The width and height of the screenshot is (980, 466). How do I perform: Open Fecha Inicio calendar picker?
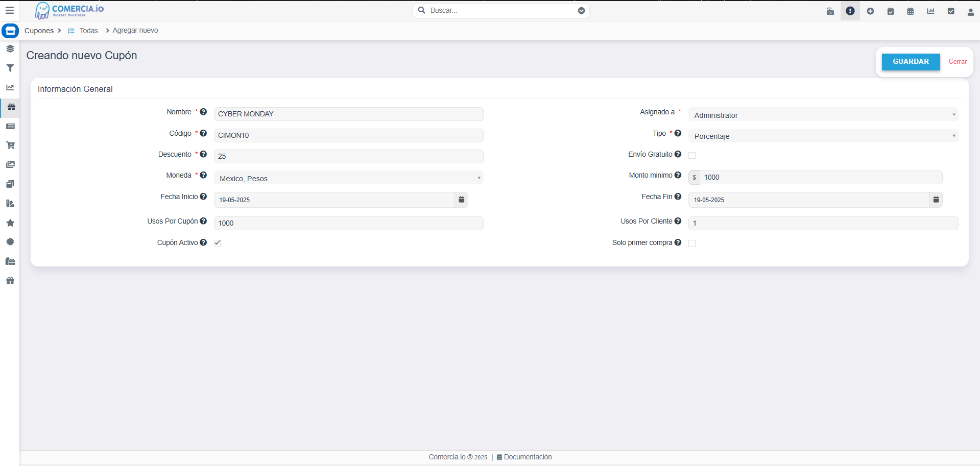461,200
